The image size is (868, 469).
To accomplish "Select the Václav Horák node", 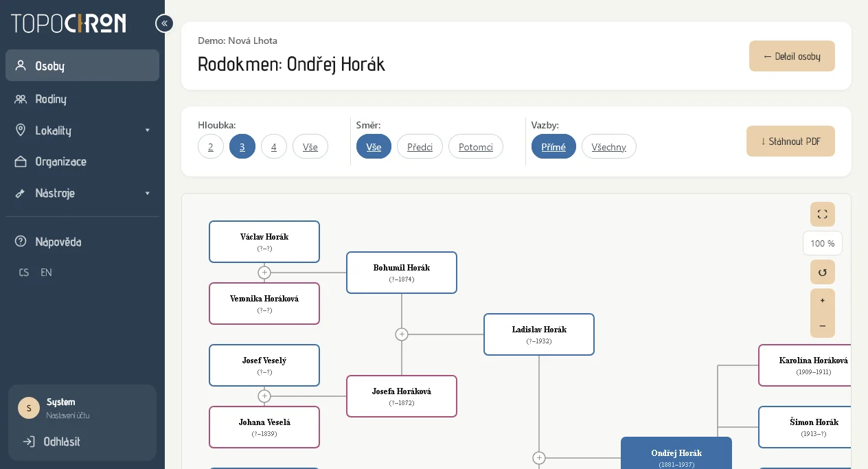I will click(264, 242).
